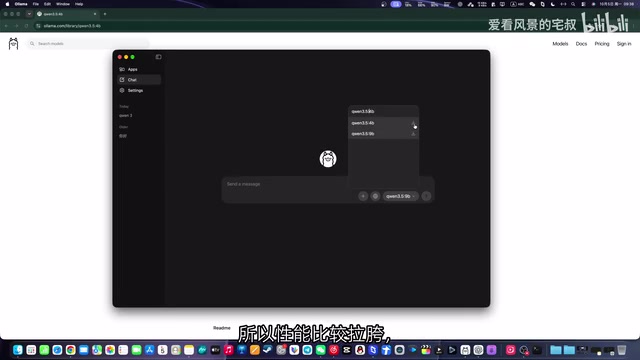
Task: Click the Models link on the webpage
Action: pyautogui.click(x=560, y=44)
